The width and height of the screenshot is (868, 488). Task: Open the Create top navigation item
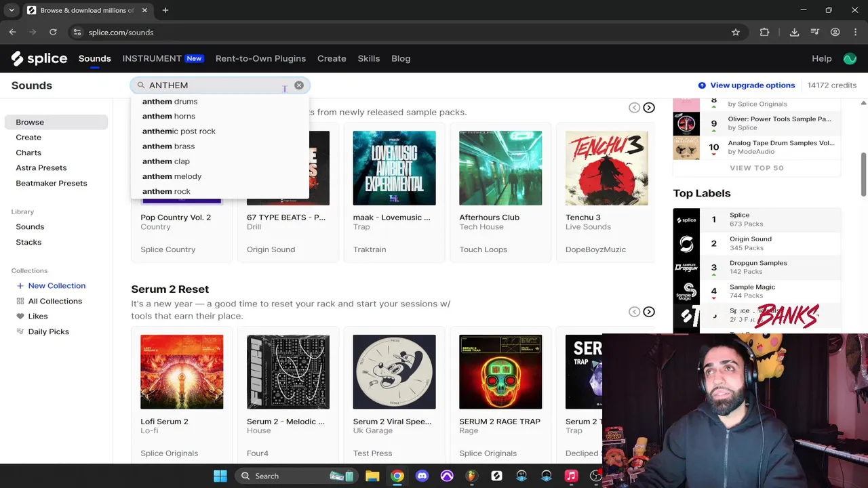click(332, 58)
